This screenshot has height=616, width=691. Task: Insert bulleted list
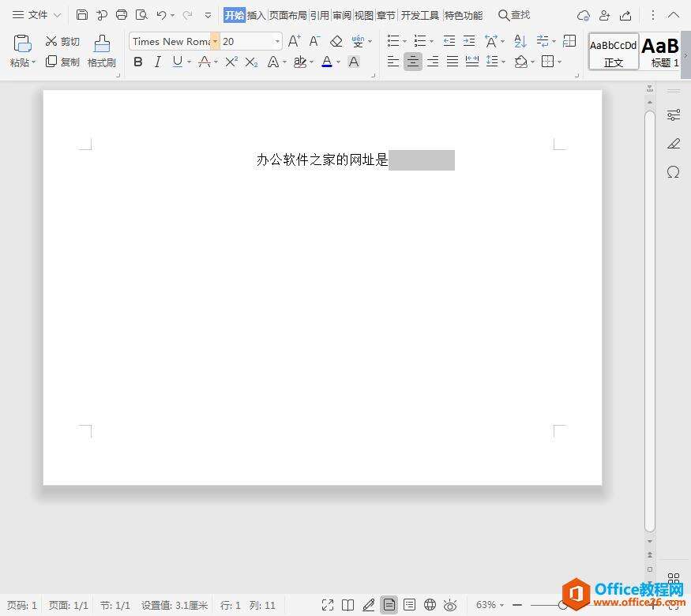click(393, 41)
